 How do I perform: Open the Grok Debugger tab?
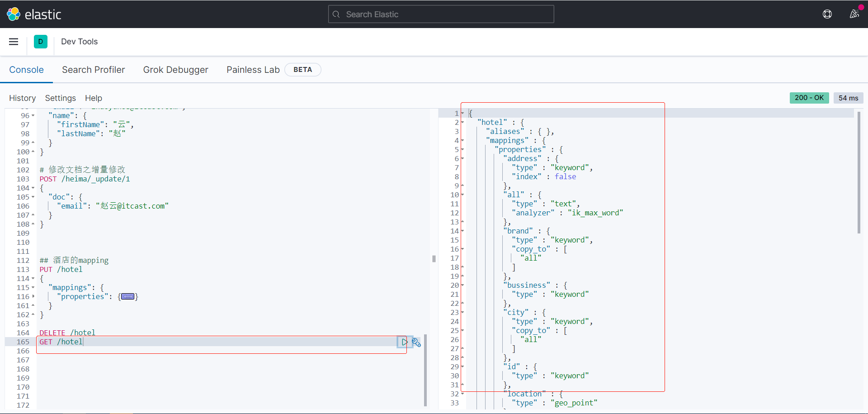175,70
